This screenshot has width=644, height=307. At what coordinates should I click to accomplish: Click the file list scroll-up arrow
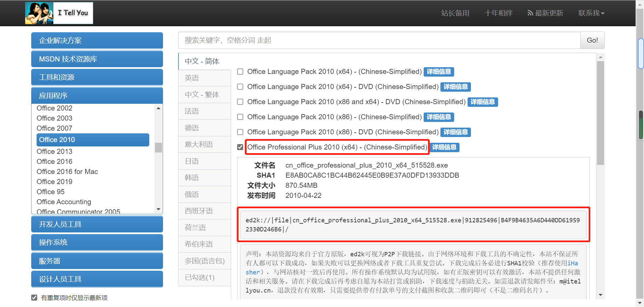click(x=600, y=57)
